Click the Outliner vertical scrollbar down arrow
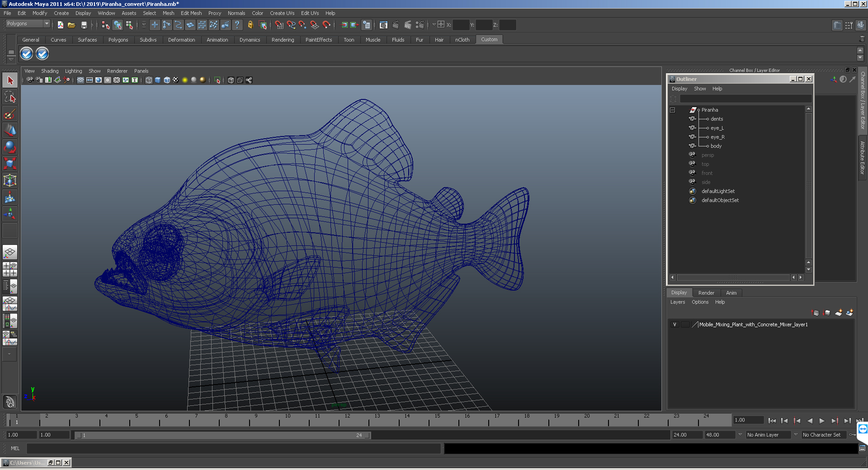 click(808, 270)
